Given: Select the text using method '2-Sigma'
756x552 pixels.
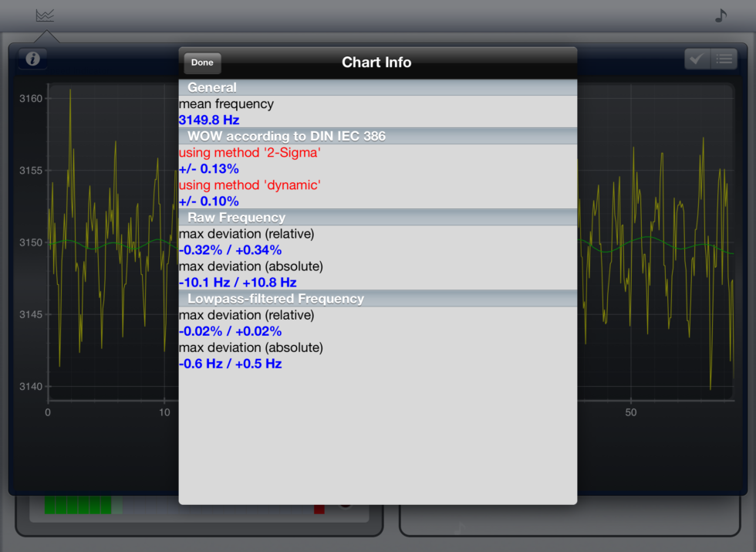Looking at the screenshot, I should [x=250, y=153].
